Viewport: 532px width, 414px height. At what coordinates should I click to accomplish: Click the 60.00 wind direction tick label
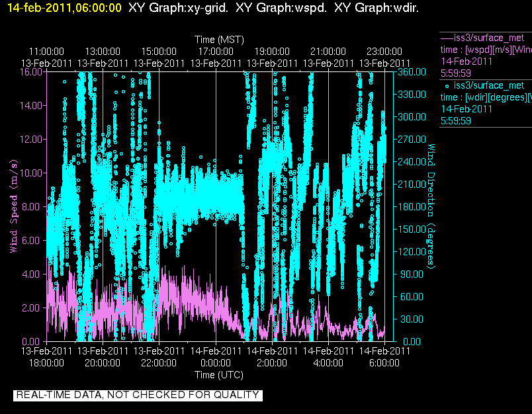coord(412,297)
